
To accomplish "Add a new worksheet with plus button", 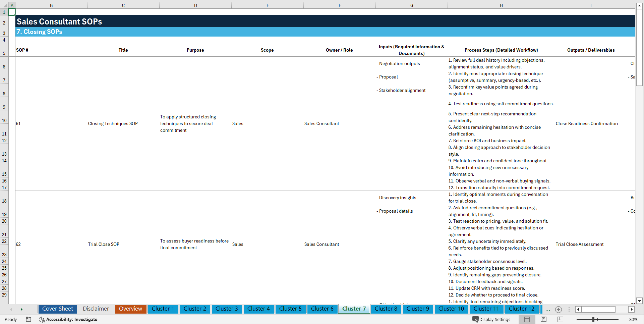I will pyautogui.click(x=559, y=309).
